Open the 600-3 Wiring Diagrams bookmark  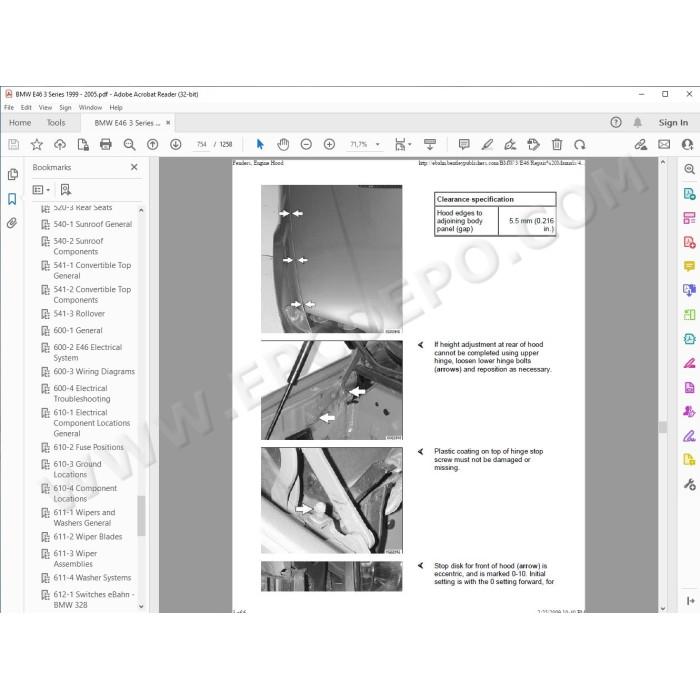(94, 371)
